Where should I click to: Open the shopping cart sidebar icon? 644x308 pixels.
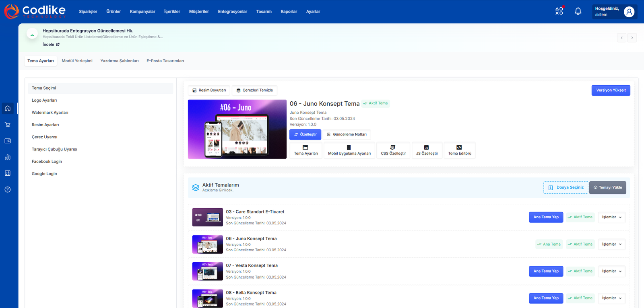(x=8, y=125)
